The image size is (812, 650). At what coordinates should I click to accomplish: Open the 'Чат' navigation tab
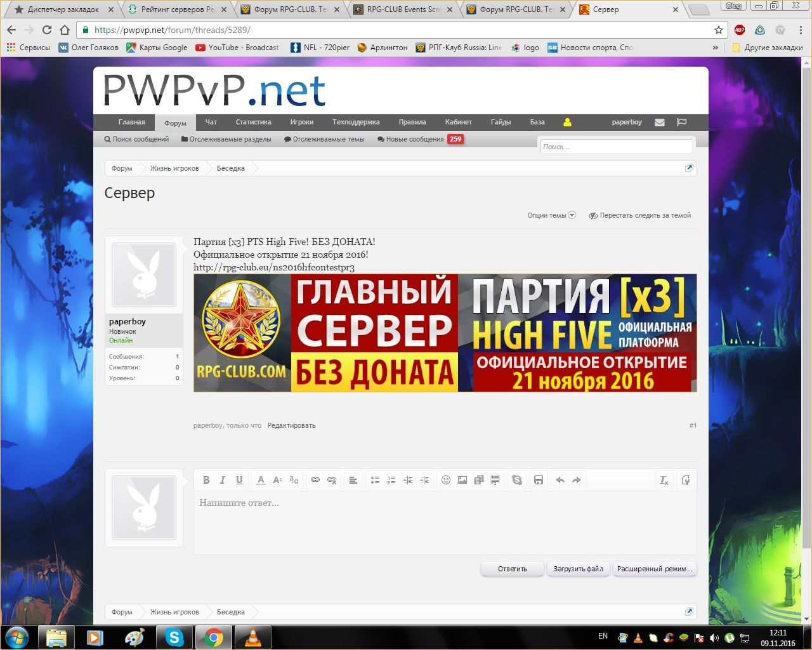[x=211, y=123]
